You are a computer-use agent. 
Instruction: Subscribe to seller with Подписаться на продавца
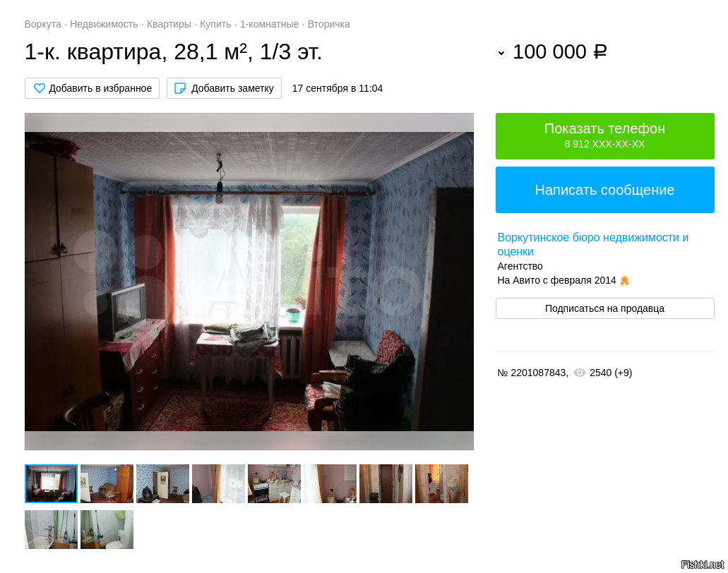point(604,308)
